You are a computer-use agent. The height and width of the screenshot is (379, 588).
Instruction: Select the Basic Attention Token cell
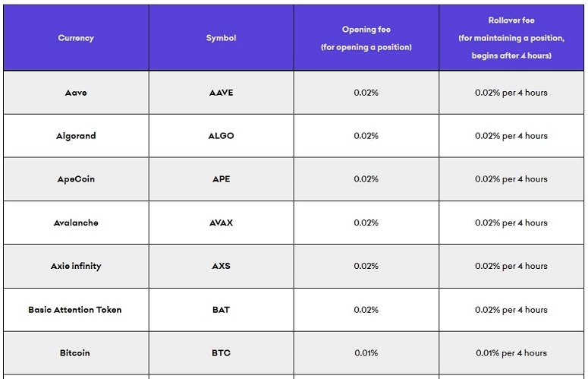pos(75,310)
